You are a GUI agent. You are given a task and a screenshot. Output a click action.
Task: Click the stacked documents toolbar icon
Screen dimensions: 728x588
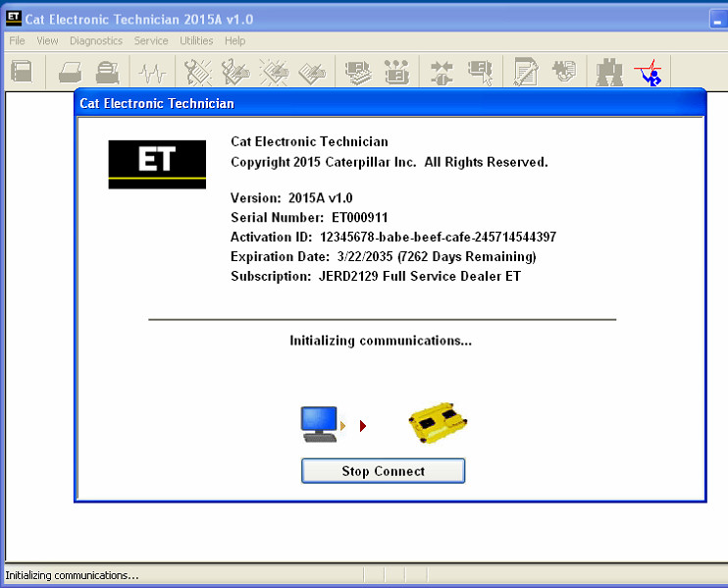(358, 72)
